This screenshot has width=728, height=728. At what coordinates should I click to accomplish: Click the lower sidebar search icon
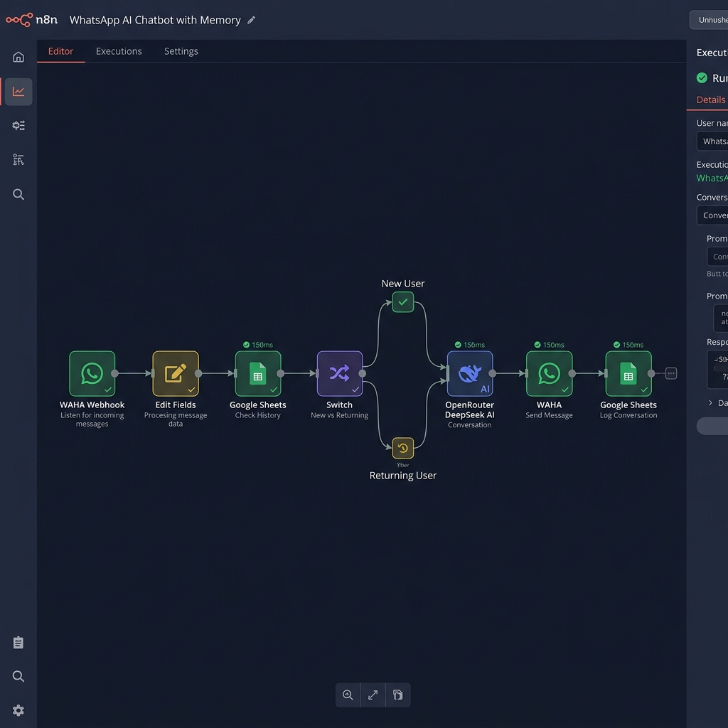18,676
